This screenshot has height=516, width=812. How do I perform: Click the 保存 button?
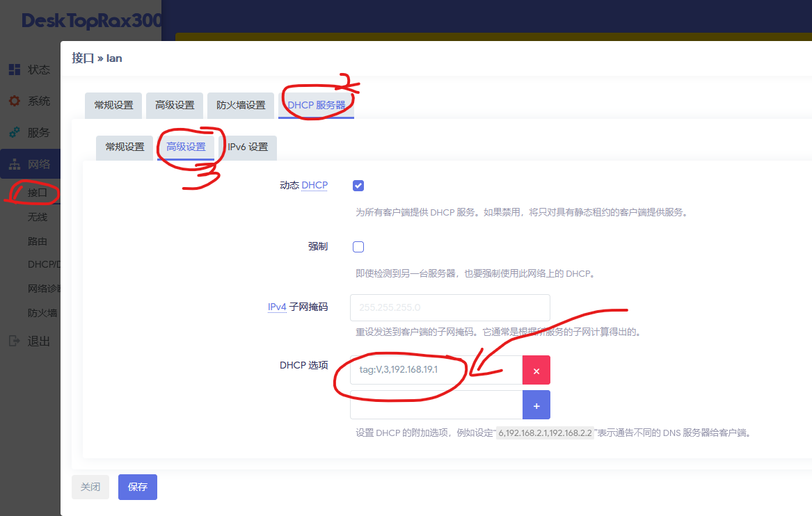pyautogui.click(x=137, y=487)
